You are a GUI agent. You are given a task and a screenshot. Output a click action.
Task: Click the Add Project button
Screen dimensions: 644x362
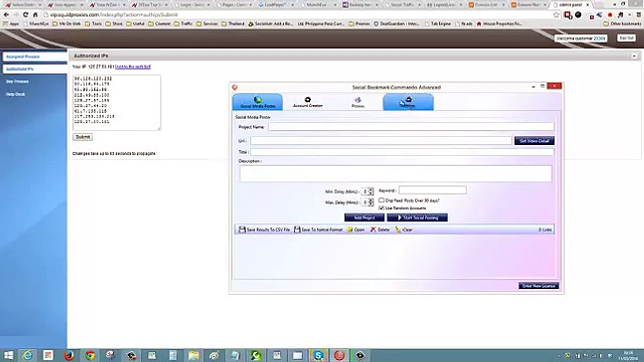click(364, 218)
